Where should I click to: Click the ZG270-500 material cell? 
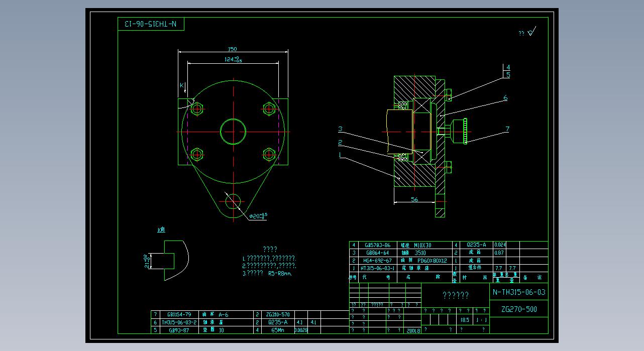point(519,309)
